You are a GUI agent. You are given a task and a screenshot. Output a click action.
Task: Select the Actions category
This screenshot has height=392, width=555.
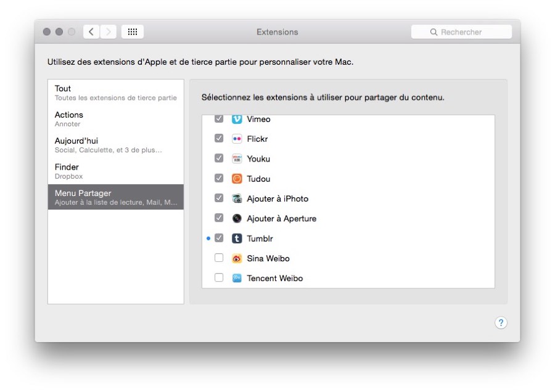[116, 119]
